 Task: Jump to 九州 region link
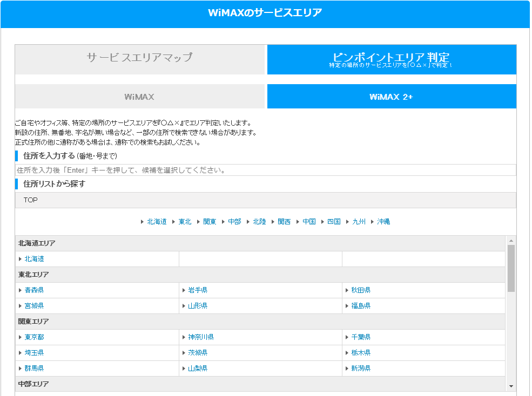point(359,221)
